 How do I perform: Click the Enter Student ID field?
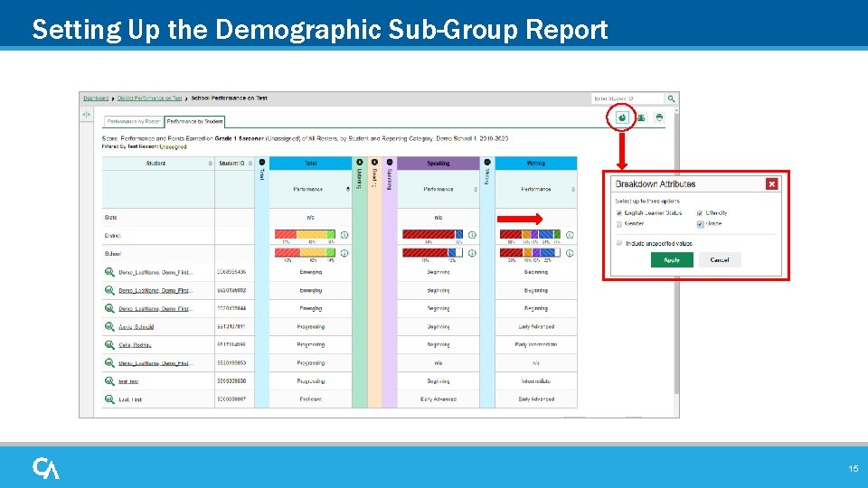pos(627,99)
